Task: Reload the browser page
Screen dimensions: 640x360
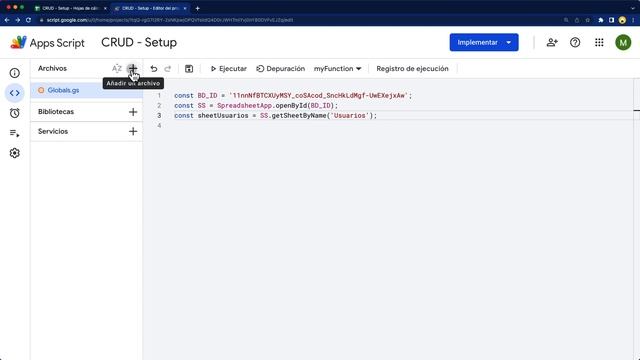Action: coord(28,20)
